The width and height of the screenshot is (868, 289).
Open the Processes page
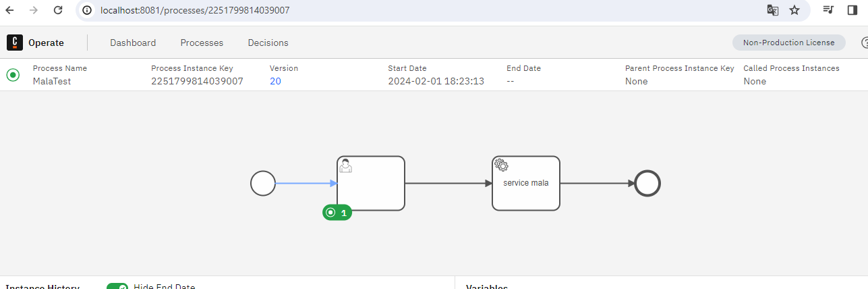(x=202, y=43)
